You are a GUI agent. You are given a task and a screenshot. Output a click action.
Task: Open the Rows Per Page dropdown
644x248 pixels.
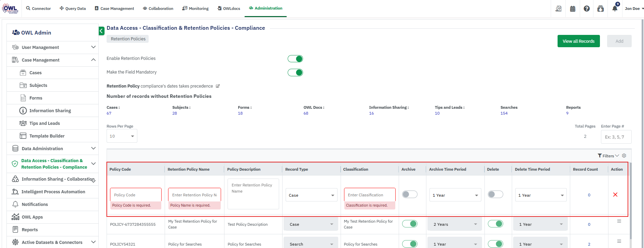click(x=122, y=136)
